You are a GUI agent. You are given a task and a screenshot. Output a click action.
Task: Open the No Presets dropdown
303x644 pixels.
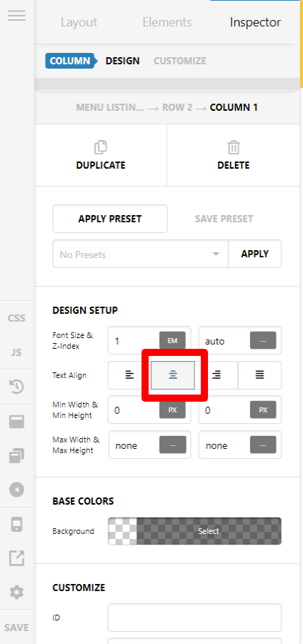(x=140, y=254)
